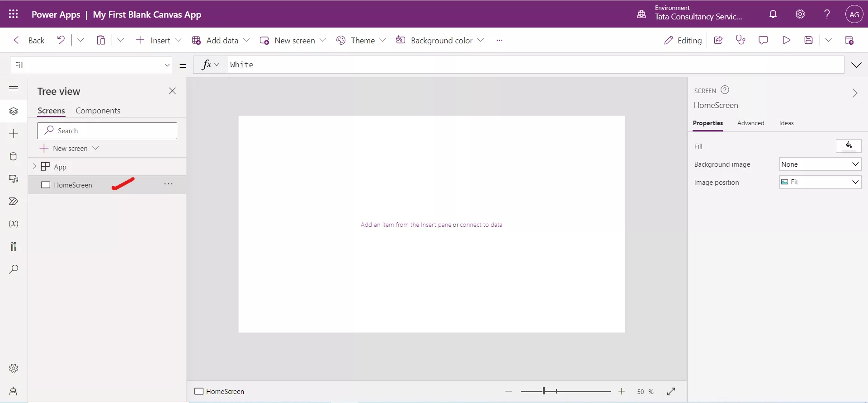
Task: Click the notifications bell icon
Action: (773, 14)
